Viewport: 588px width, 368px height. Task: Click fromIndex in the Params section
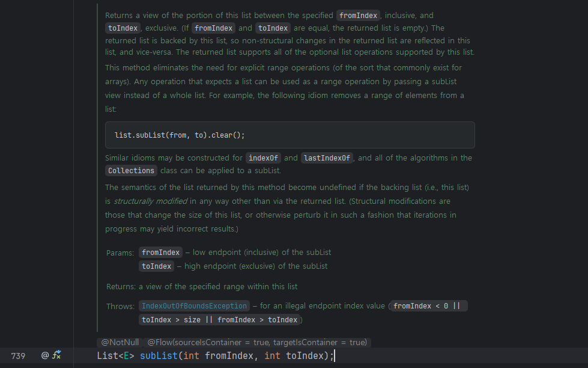160,253
